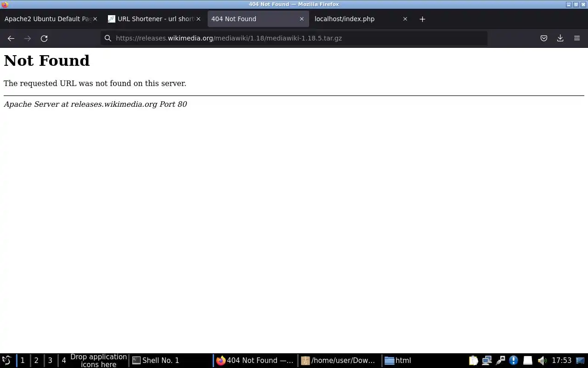Screen dimensions: 588x368
Task: Open the Pocket save button
Action: (x=544, y=38)
